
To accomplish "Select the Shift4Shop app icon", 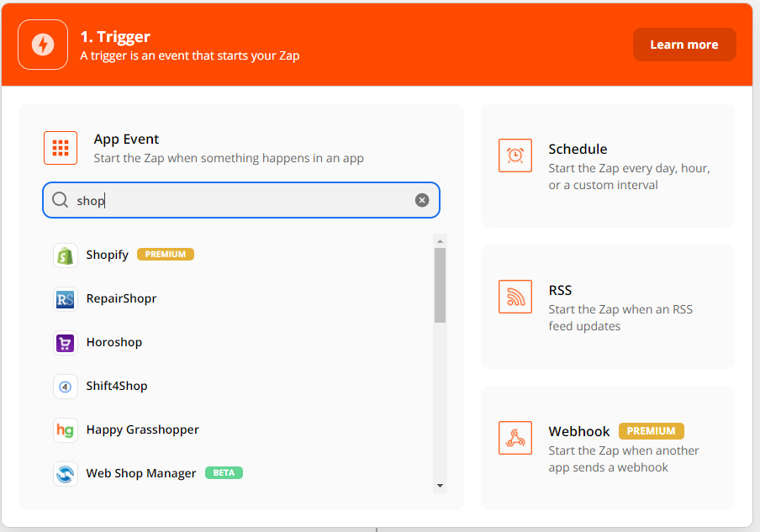I will pos(66,387).
